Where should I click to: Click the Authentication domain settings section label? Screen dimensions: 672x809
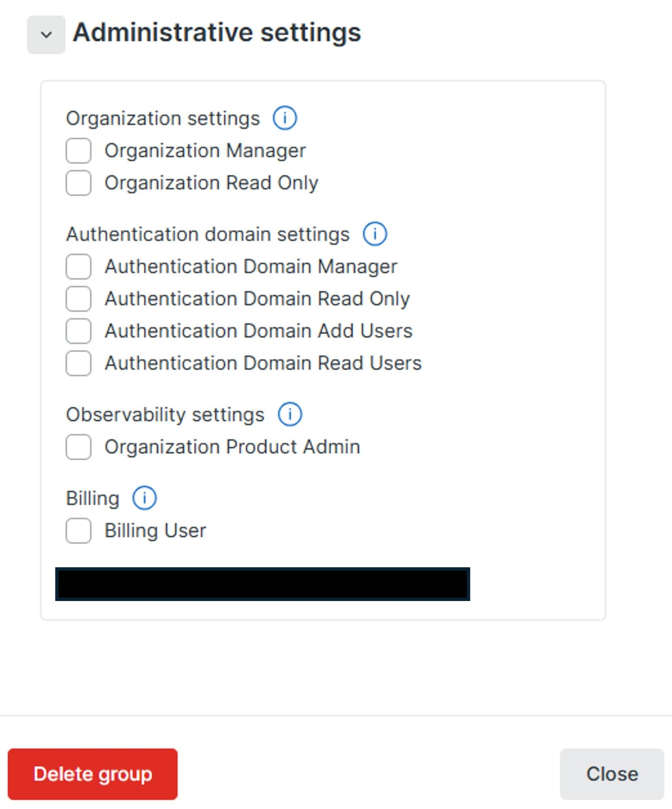click(207, 234)
